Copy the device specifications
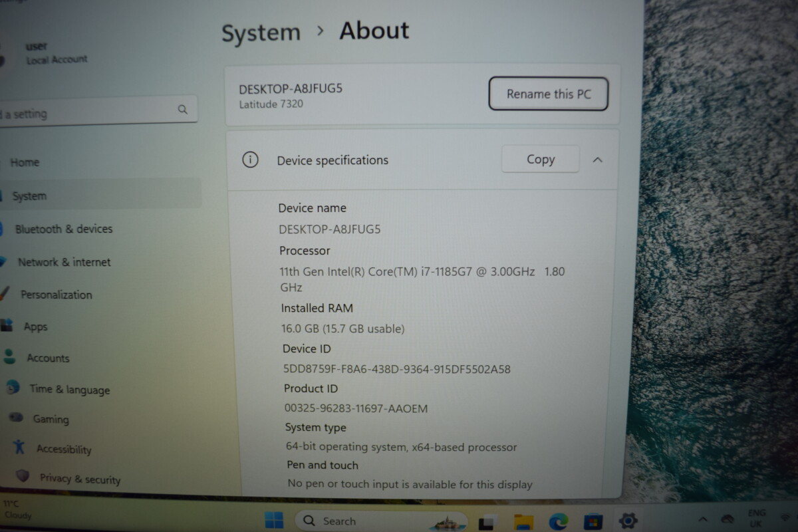This screenshot has height=532, width=798. (541, 160)
